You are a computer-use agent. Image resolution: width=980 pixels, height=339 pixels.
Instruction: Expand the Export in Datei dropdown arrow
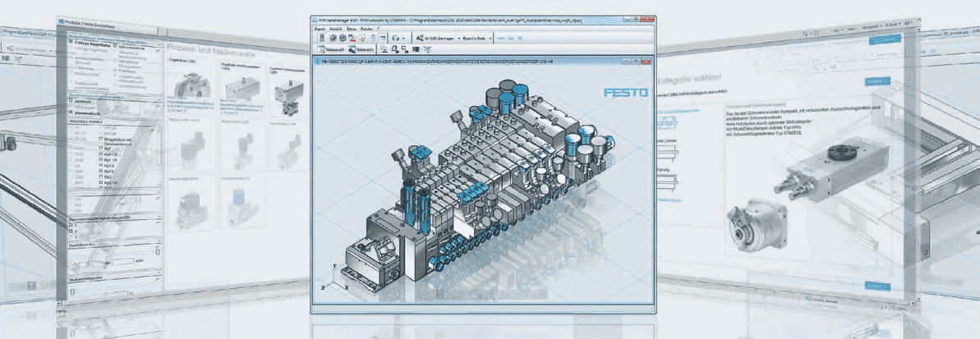(490, 39)
